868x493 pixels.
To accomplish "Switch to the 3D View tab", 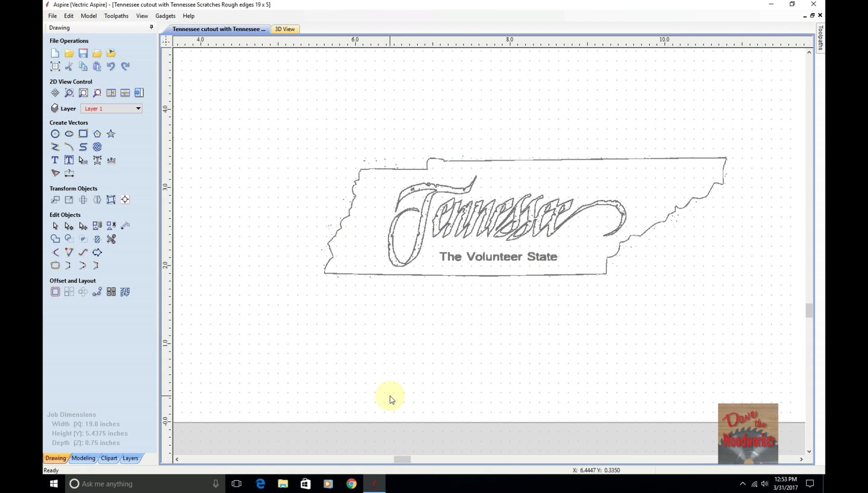I will 285,29.
